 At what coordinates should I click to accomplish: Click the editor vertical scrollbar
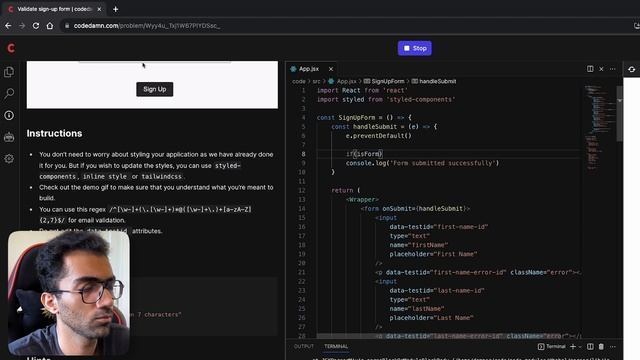(x=619, y=114)
